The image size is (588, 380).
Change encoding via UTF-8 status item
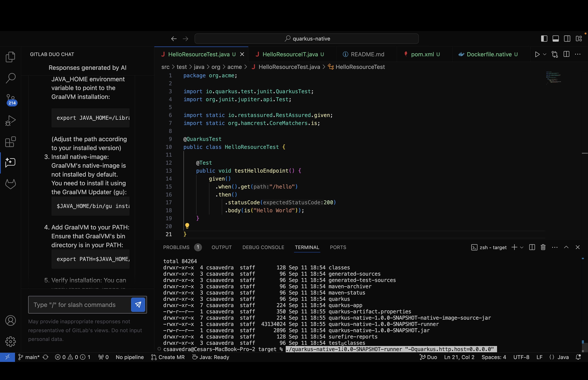click(521, 357)
